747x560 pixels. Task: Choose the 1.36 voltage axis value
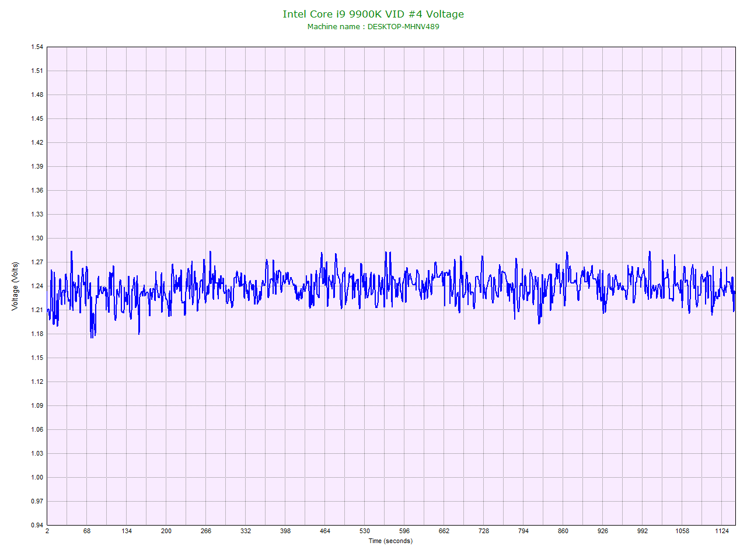point(37,191)
